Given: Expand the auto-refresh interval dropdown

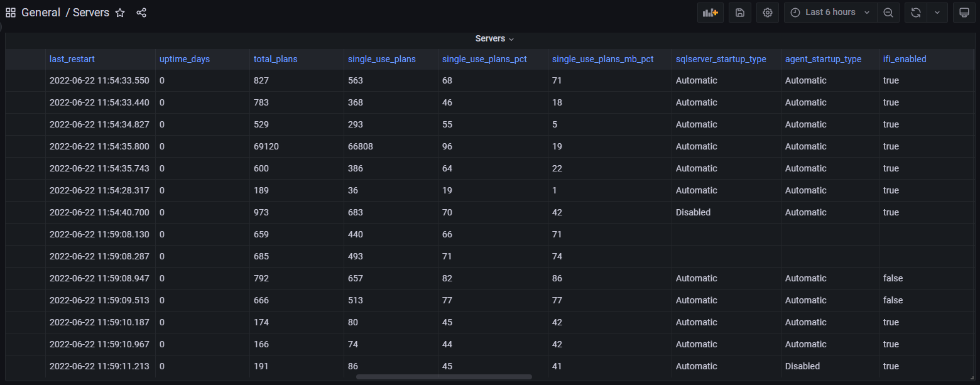Looking at the screenshot, I should tap(937, 12).
